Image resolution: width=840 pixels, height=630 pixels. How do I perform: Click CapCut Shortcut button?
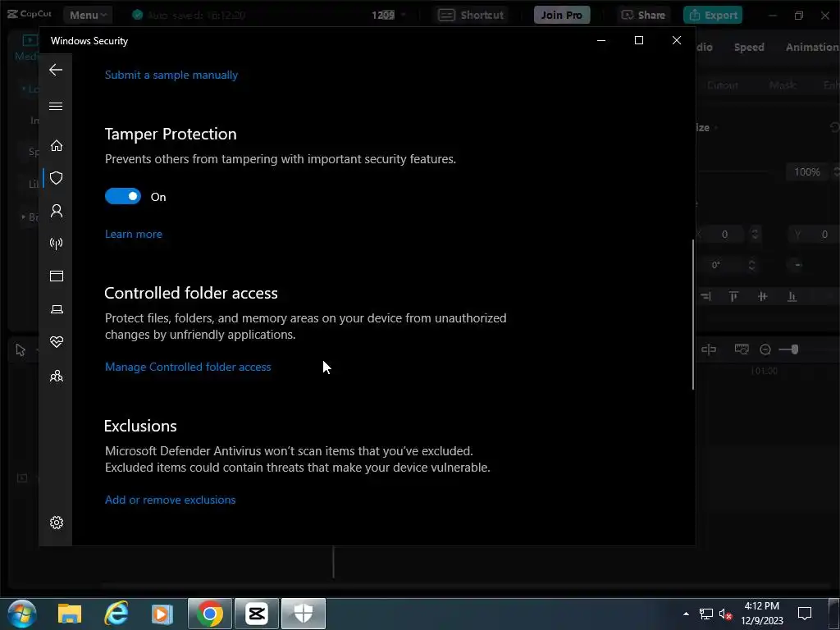point(471,15)
